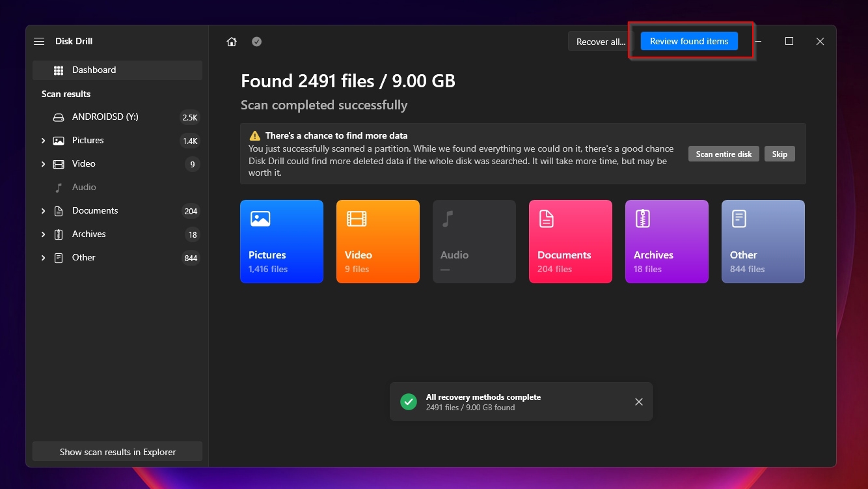Click the 2.5K count badge

pos(190,118)
